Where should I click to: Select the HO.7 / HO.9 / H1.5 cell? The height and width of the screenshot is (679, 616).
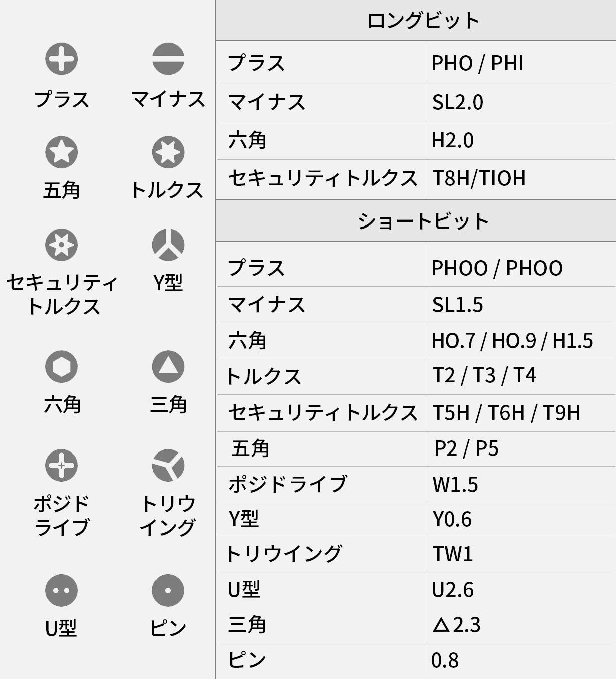[512, 341]
